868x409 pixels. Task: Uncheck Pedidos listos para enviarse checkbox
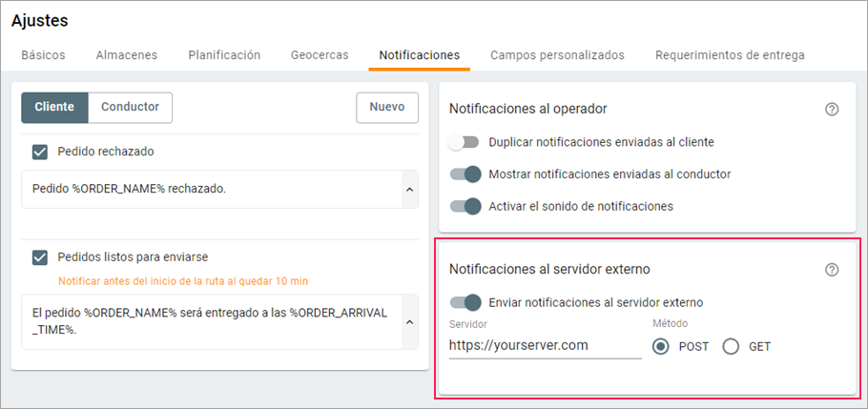point(40,256)
